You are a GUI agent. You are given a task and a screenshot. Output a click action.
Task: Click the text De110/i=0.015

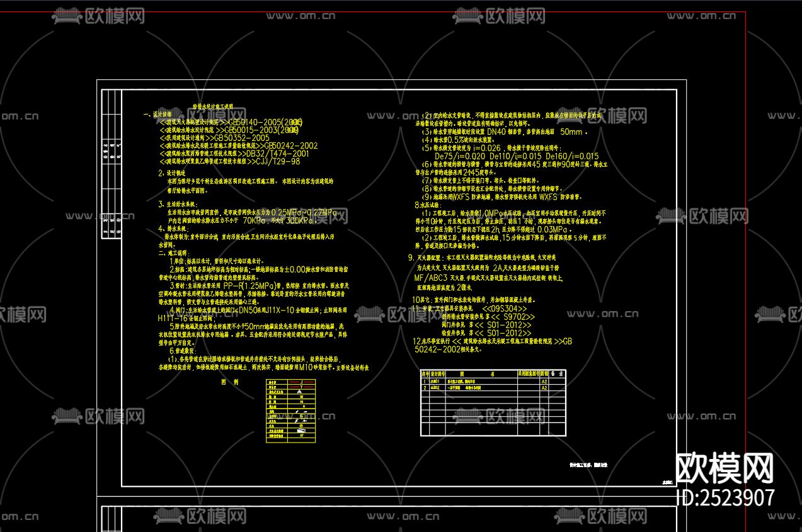pyautogui.click(x=515, y=156)
